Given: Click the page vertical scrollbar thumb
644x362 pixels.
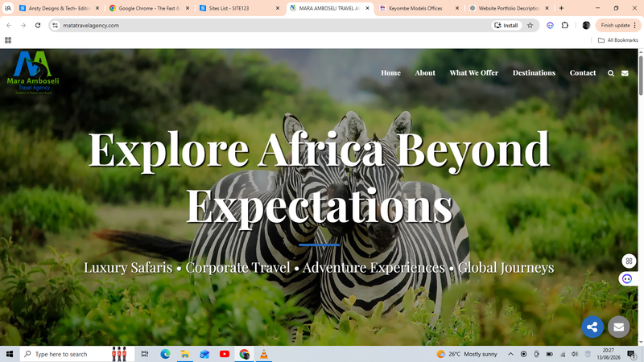Looking at the screenshot, I should pyautogui.click(x=640, y=76).
